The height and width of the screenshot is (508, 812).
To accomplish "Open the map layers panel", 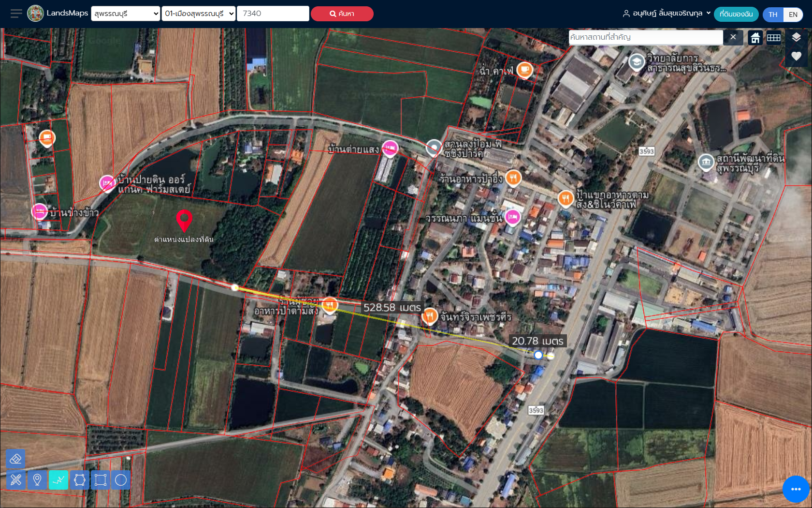I will click(x=796, y=37).
